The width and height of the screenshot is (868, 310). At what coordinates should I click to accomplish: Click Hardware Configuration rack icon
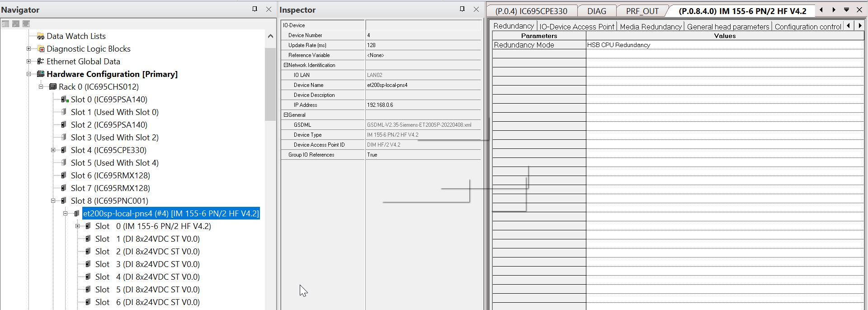(41, 74)
